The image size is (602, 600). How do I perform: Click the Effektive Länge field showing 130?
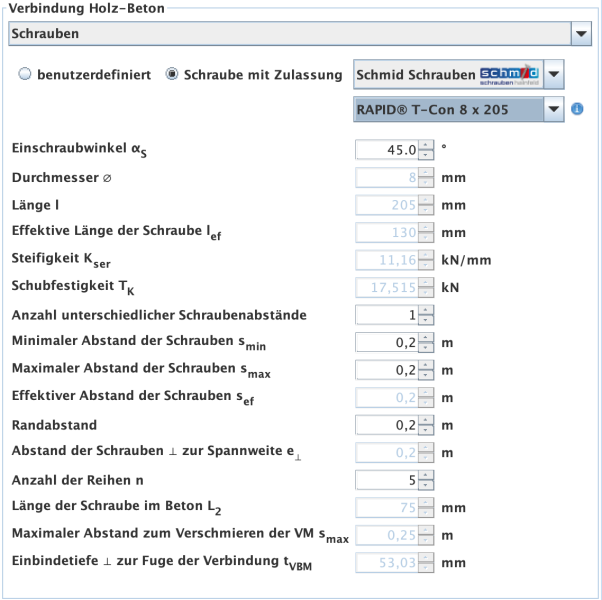(387, 232)
